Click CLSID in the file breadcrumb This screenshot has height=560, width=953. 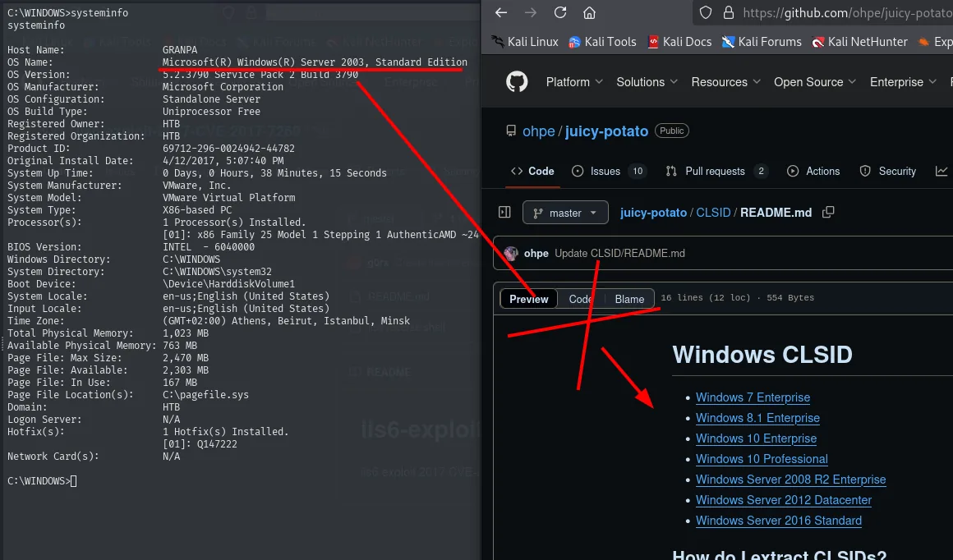click(713, 213)
